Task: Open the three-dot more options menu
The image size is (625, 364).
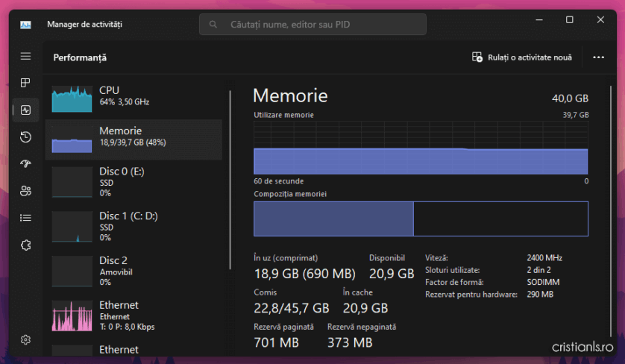Action: pos(598,57)
